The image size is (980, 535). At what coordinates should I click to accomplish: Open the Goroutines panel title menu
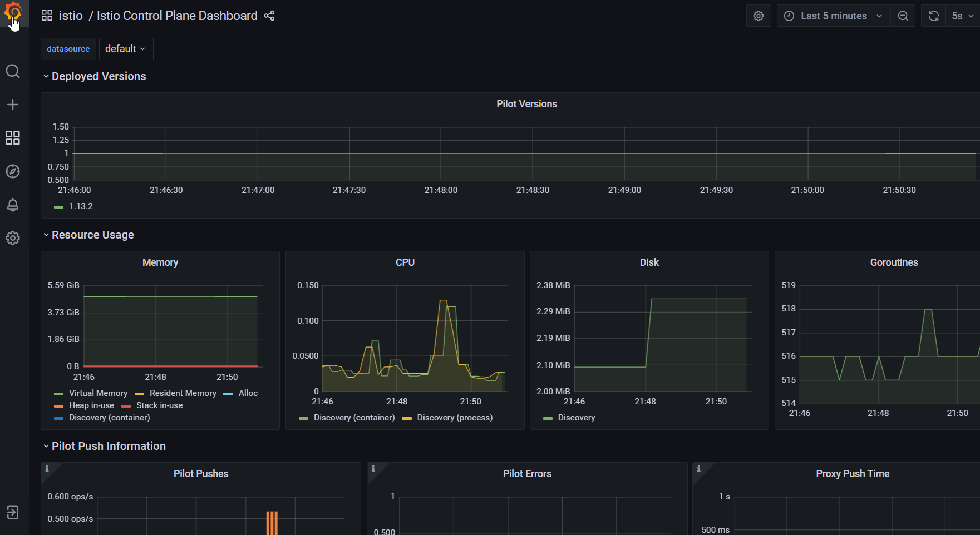(x=894, y=262)
